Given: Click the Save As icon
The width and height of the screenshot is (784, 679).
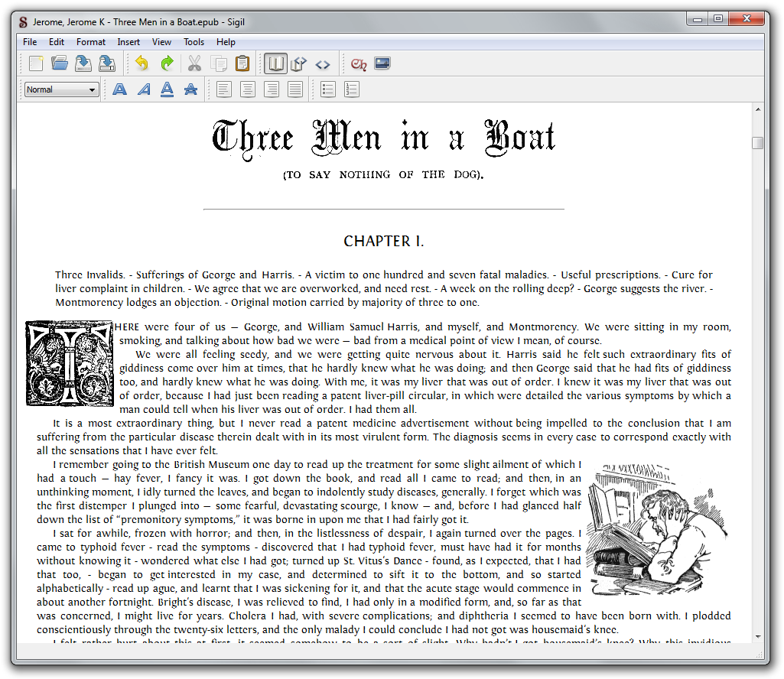Looking at the screenshot, I should (106, 63).
